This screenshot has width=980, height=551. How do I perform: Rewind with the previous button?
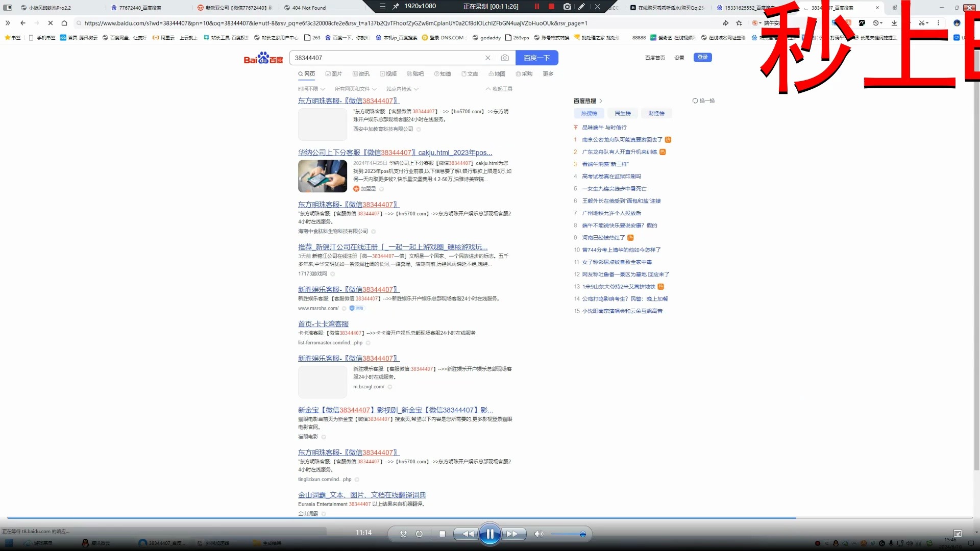(x=467, y=534)
